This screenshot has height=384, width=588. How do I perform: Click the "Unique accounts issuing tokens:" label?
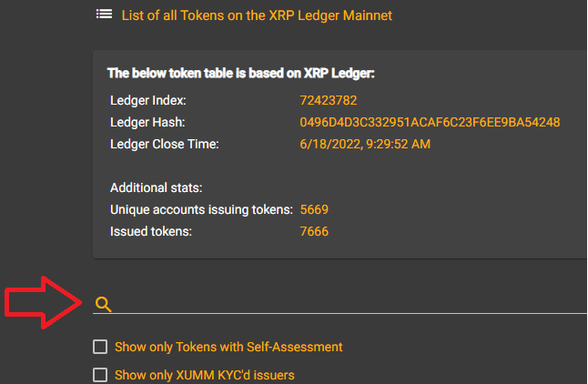pos(201,210)
